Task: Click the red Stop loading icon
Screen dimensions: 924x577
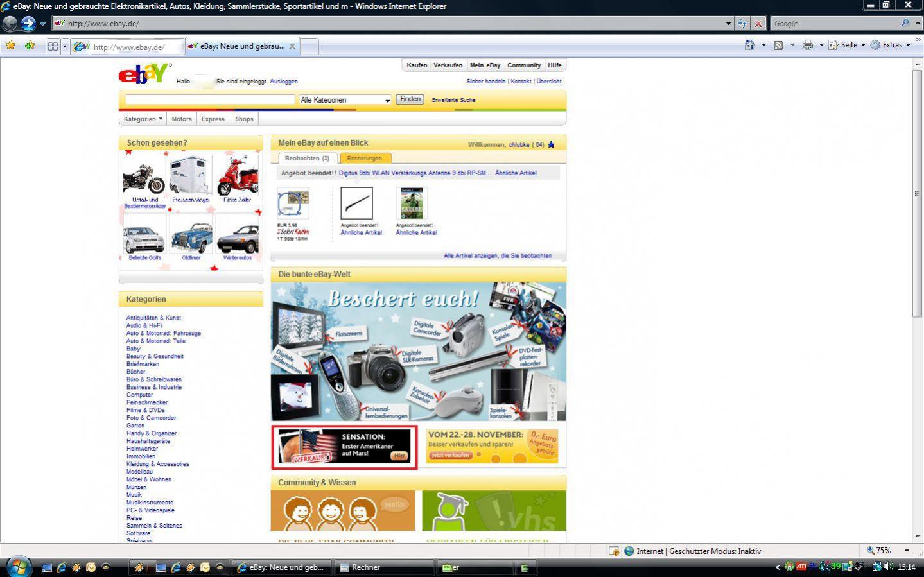Action: coord(758,24)
